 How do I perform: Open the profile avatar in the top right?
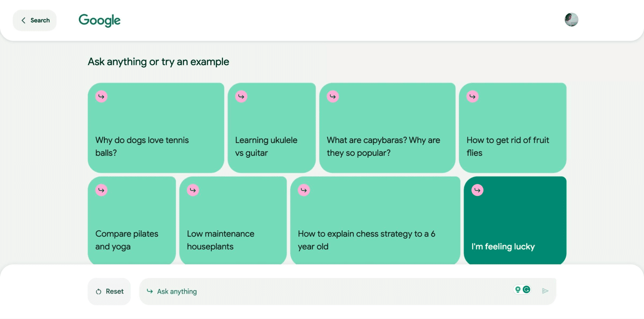(x=572, y=20)
